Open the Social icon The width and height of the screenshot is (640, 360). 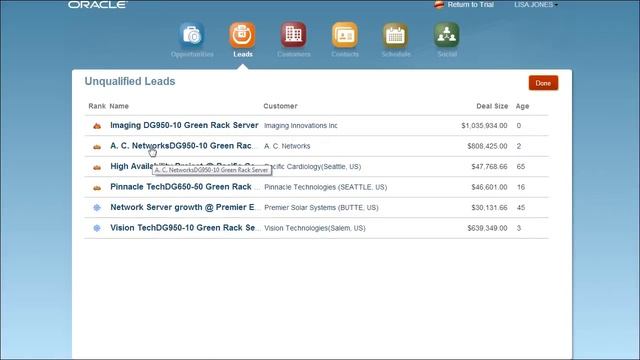coord(447,35)
